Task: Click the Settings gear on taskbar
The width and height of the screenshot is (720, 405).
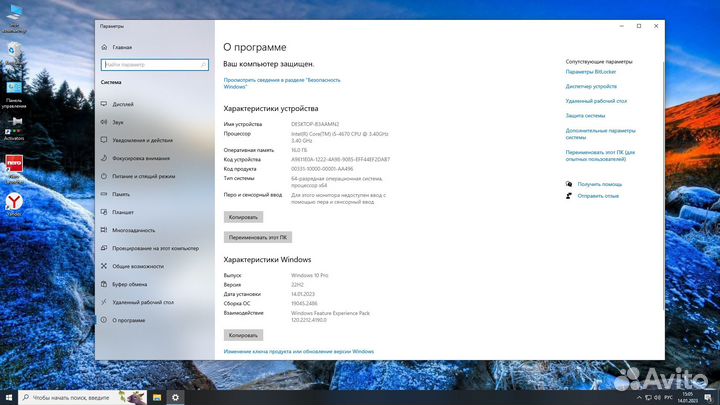Action: coord(175,397)
